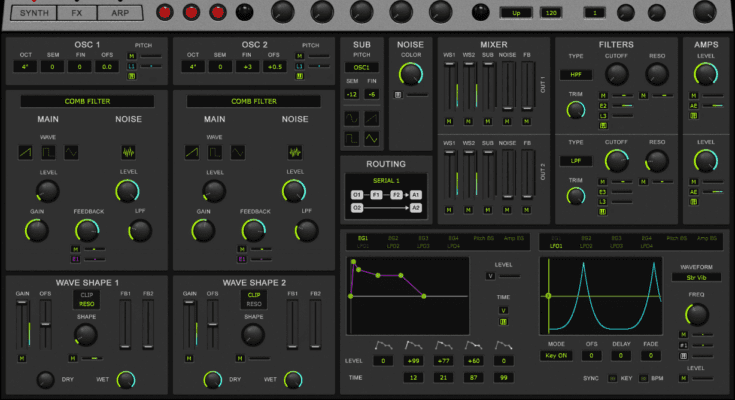Image resolution: width=735 pixels, height=400 pixels.
Task: Click the first red button in top bar
Action: click(x=166, y=13)
